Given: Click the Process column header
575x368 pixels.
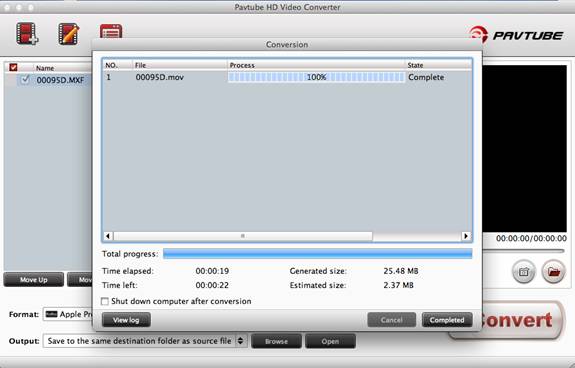Looking at the screenshot, I should click(x=316, y=65).
